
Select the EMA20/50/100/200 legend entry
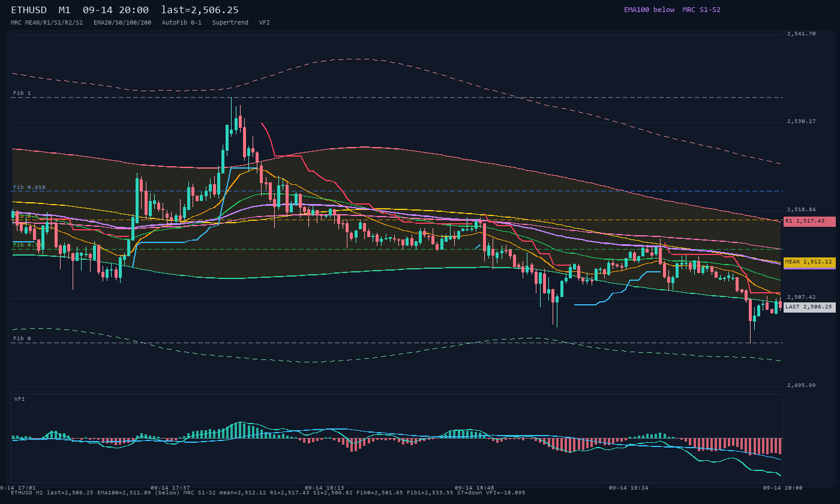click(122, 22)
